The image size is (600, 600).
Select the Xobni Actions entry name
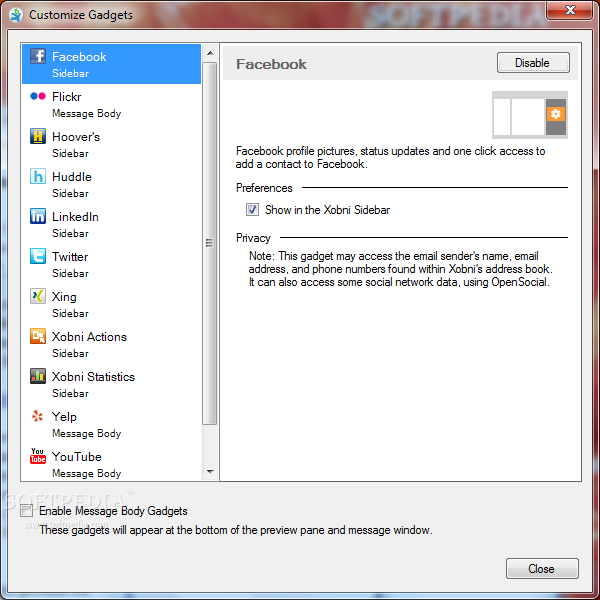pyautogui.click(x=89, y=337)
